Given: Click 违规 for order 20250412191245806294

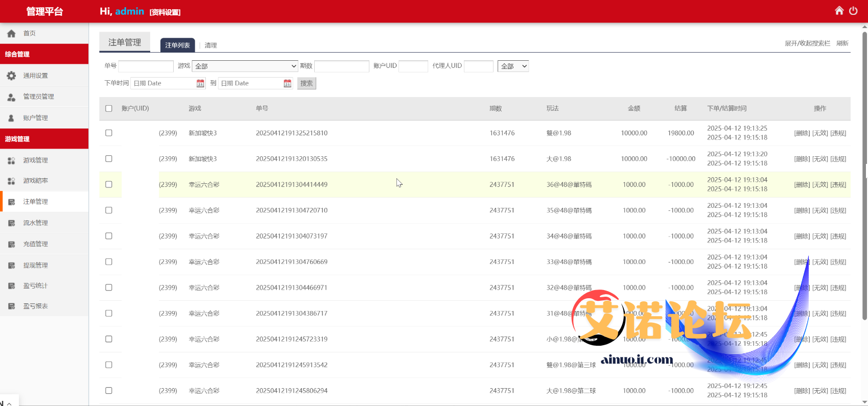Looking at the screenshot, I should pos(838,391).
